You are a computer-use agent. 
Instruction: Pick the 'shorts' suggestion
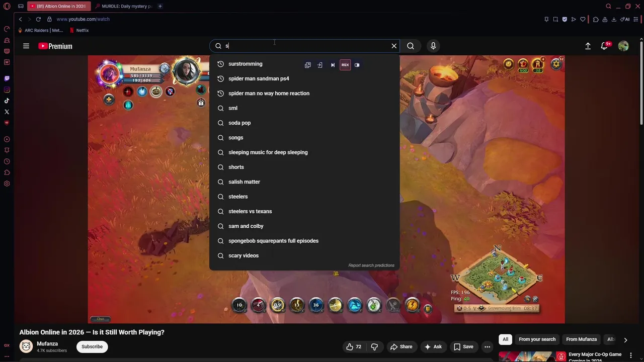click(304, 167)
